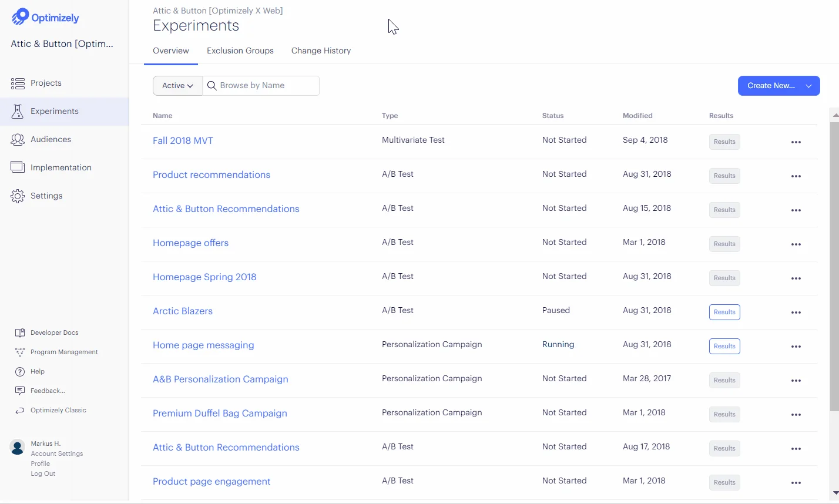Open the Active status filter dropdown

click(x=177, y=85)
